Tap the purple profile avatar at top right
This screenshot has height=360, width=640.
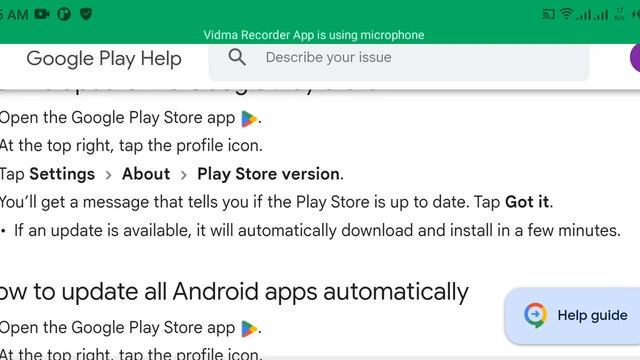click(x=635, y=57)
